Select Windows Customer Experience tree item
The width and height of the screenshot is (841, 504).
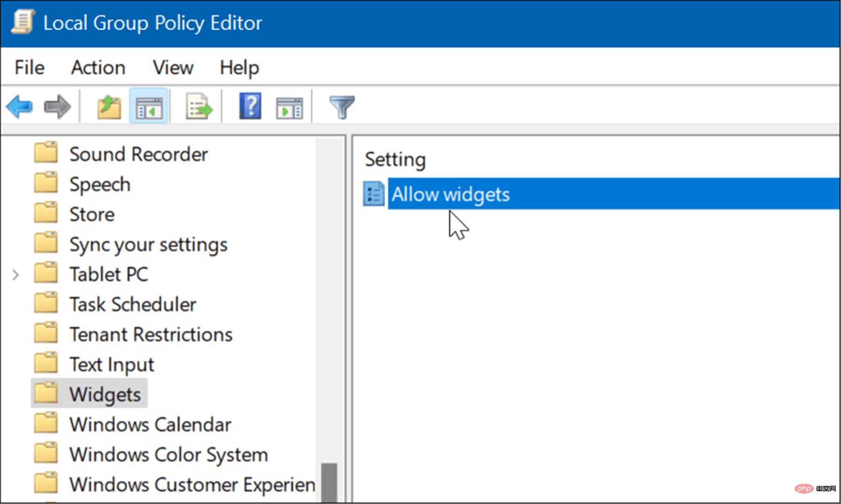[192, 485]
